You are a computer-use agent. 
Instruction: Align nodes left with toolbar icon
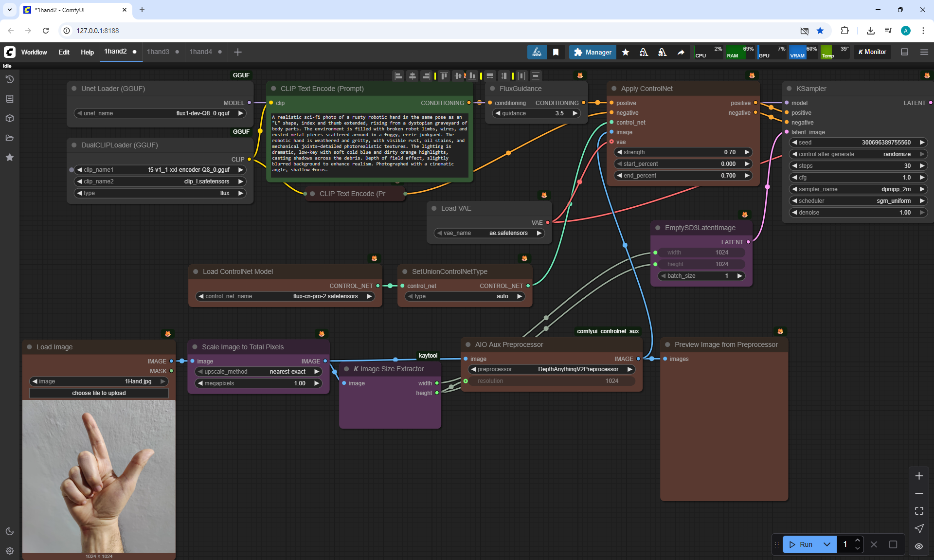[x=398, y=76]
